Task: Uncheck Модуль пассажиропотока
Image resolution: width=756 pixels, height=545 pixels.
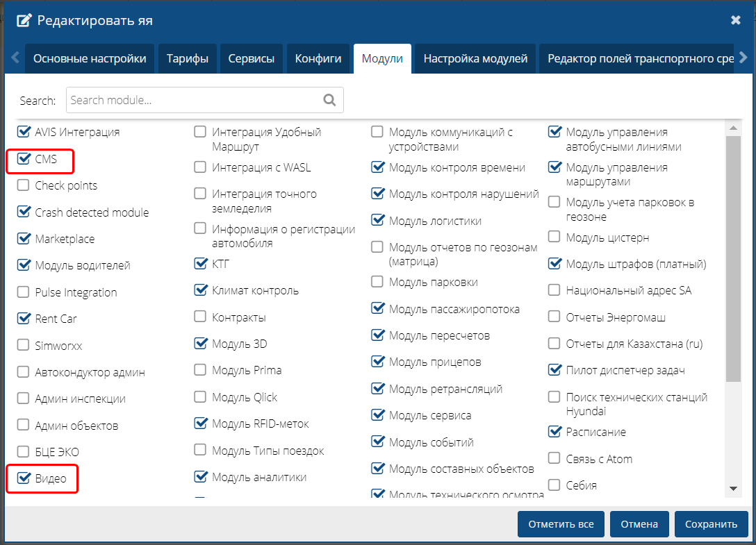Action: pos(377,308)
